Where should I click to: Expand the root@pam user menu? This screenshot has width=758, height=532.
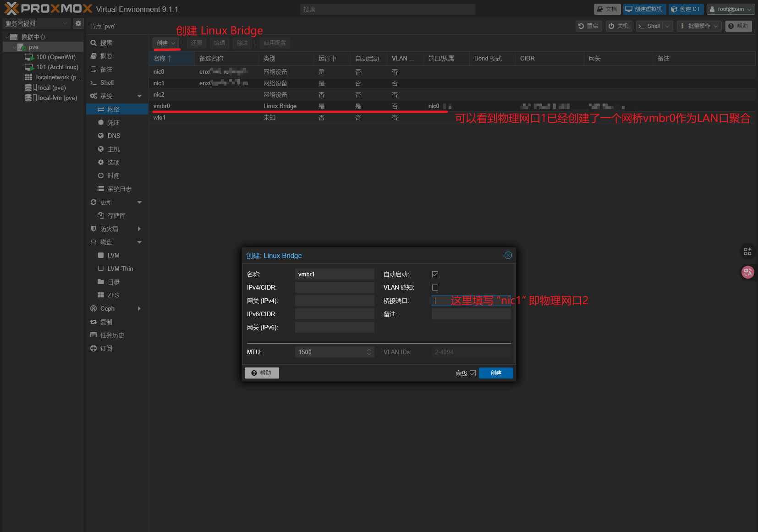click(731, 9)
